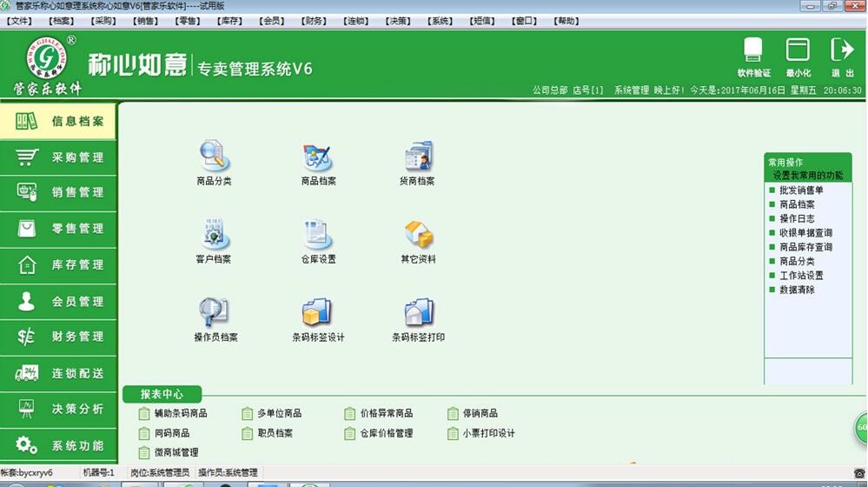The width and height of the screenshot is (868, 487).
Task: Select 系统功能 in the sidebar
Action: (58, 445)
